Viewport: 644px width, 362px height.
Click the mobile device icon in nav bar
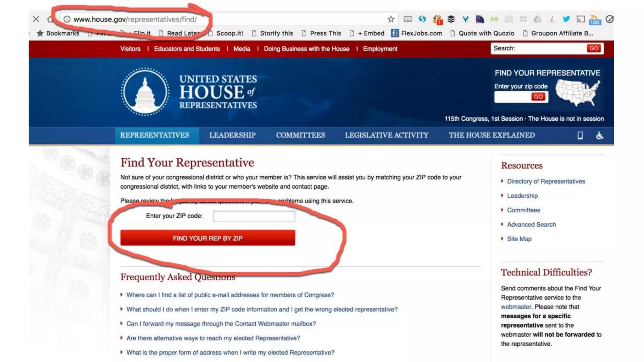[580, 135]
